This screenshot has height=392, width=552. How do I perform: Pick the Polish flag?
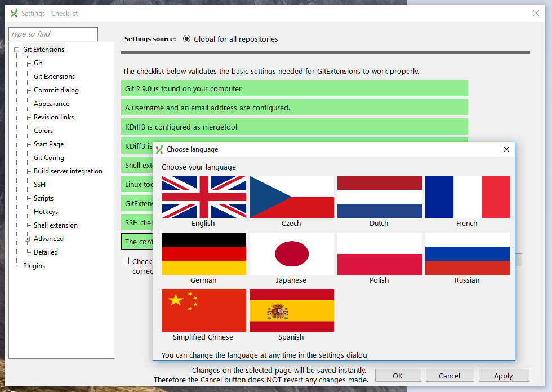point(380,253)
